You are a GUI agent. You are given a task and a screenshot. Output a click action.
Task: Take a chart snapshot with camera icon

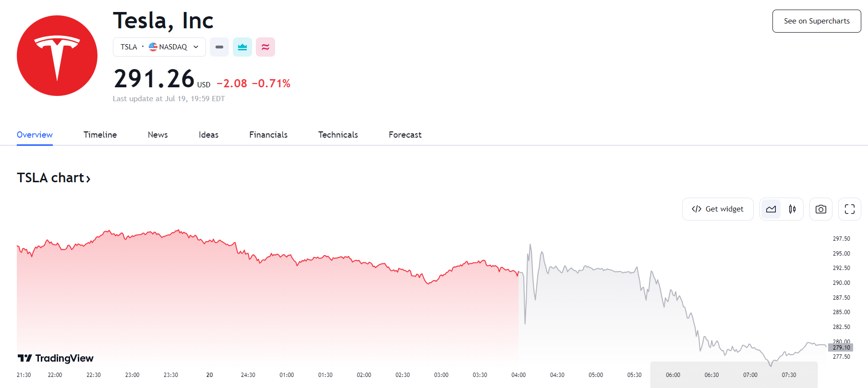[x=821, y=209]
